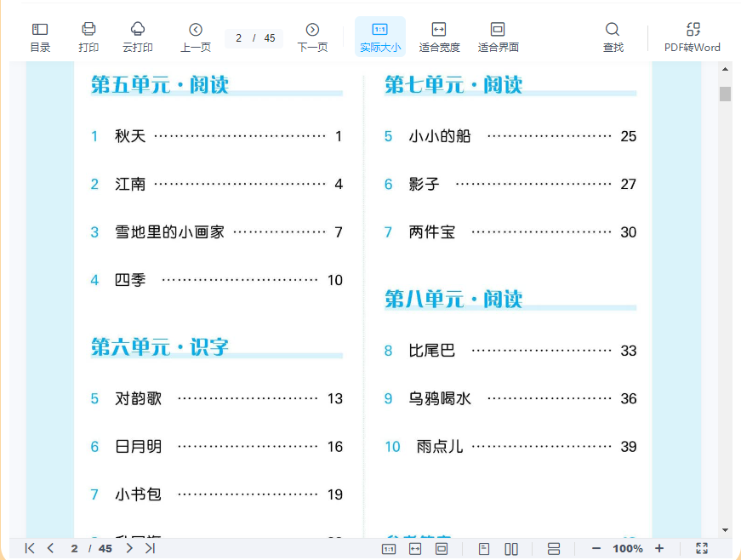
Task: Click zoom out minus button
Action: tap(596, 549)
